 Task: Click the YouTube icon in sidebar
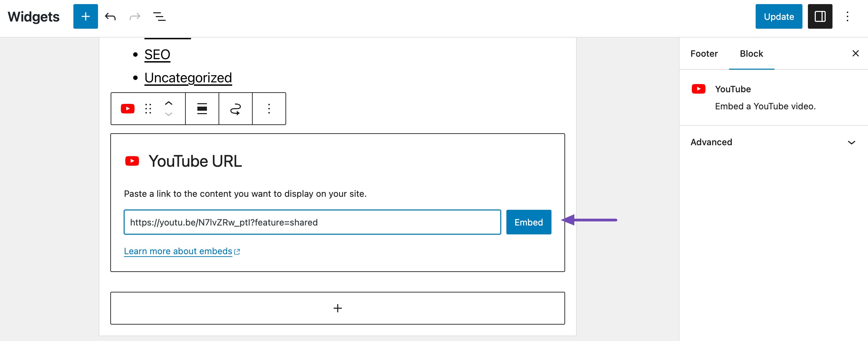coord(699,89)
